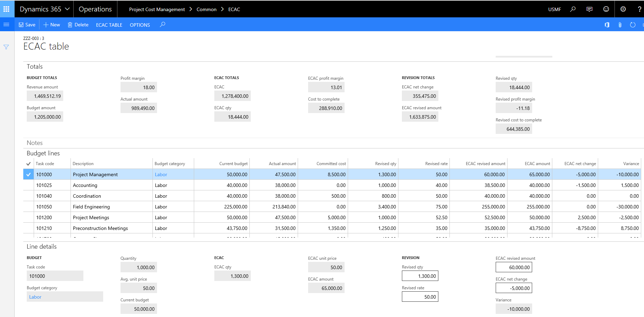
Task: Collapse the Budget lines section
Action: click(43, 153)
